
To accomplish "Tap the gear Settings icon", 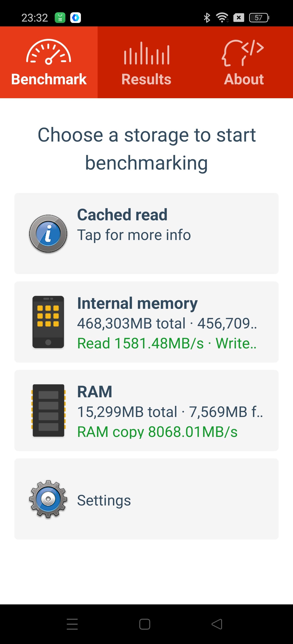I will (x=48, y=499).
